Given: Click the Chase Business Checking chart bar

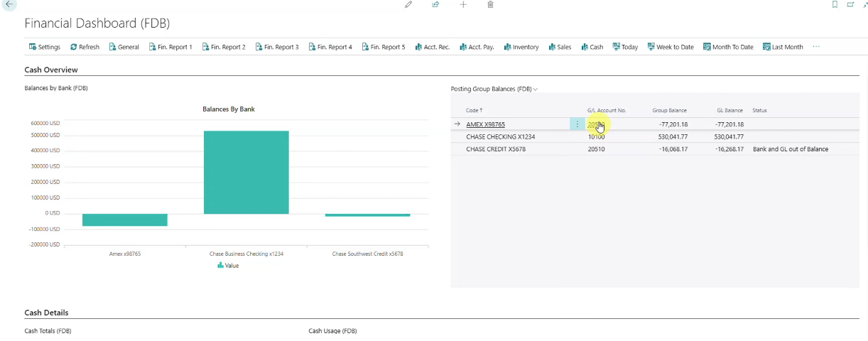Looking at the screenshot, I should click(x=246, y=172).
